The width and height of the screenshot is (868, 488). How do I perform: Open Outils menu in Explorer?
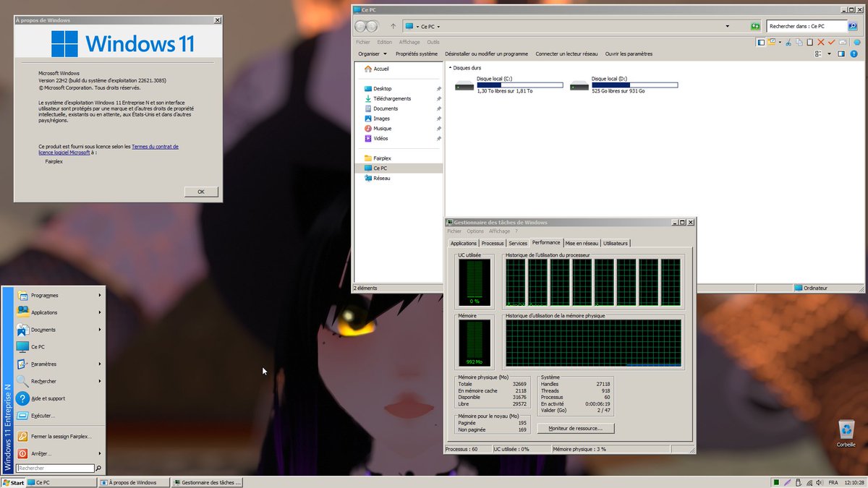(x=433, y=42)
